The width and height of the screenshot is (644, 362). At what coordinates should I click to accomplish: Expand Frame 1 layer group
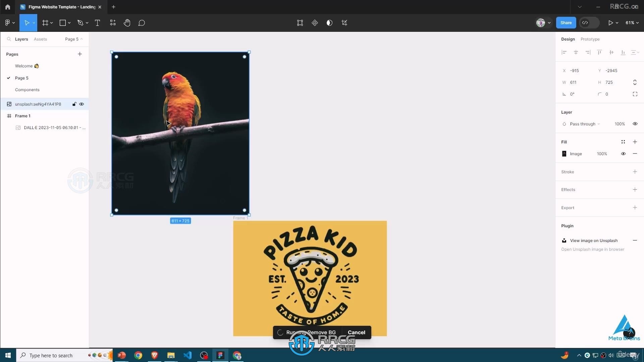[4, 115]
